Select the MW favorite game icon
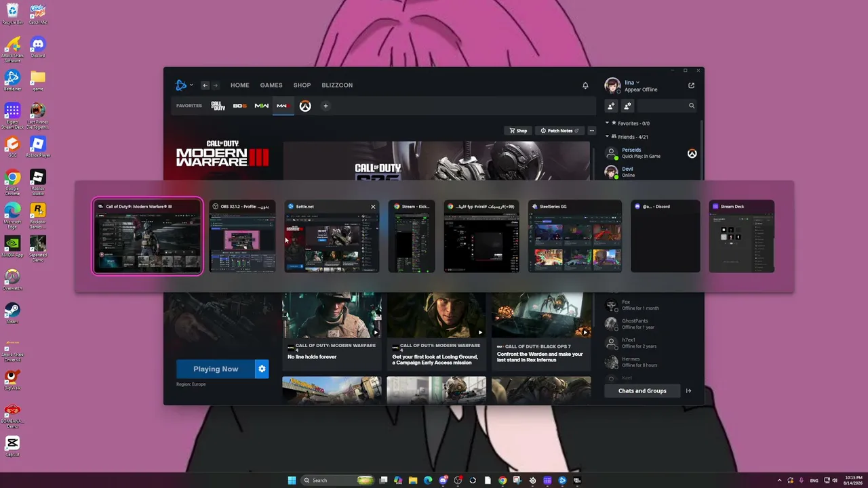This screenshot has height=488, width=868. [x=262, y=106]
